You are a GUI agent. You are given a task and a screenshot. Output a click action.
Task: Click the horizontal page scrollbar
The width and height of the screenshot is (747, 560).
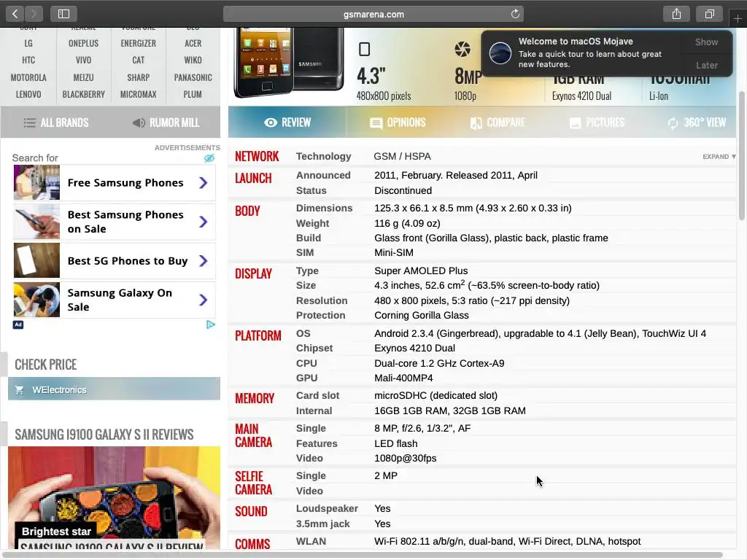362,555
